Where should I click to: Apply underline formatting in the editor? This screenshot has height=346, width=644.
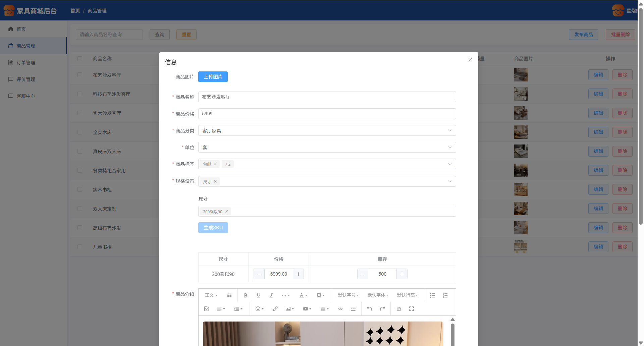click(x=258, y=295)
